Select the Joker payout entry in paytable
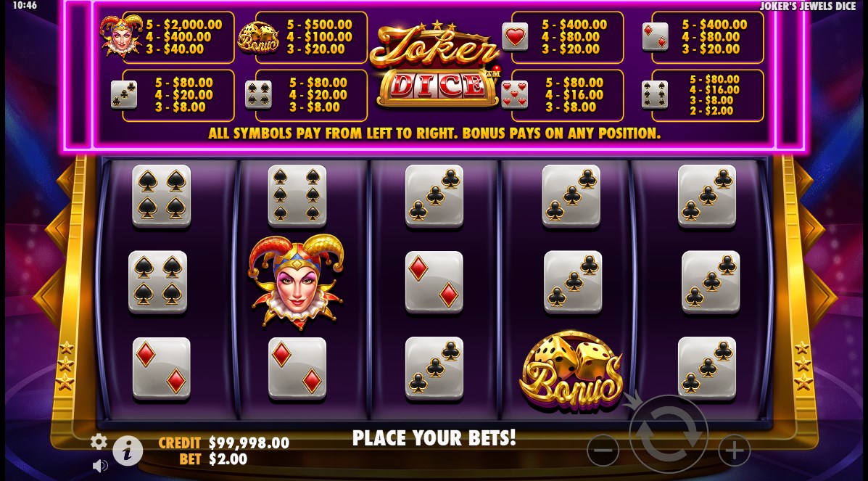Viewport: 868px width, 481px height. (168, 36)
